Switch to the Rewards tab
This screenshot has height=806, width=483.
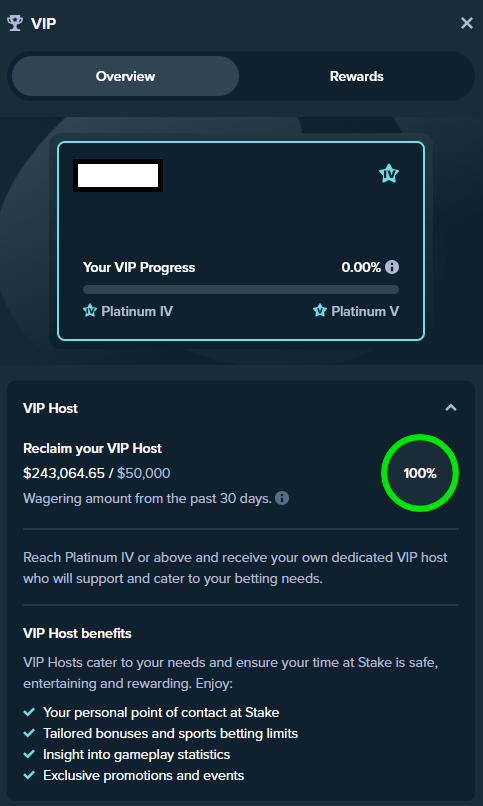tap(357, 76)
